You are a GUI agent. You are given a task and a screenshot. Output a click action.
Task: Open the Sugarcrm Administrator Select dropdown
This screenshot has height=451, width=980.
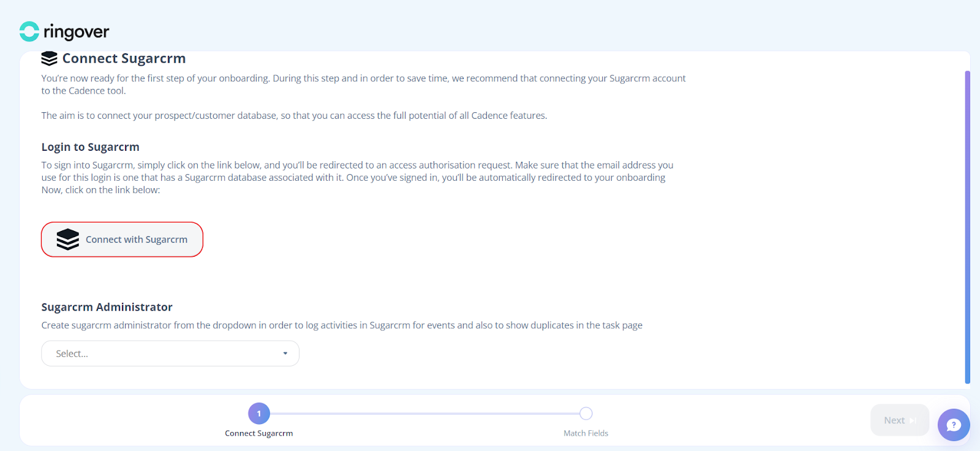(170, 354)
